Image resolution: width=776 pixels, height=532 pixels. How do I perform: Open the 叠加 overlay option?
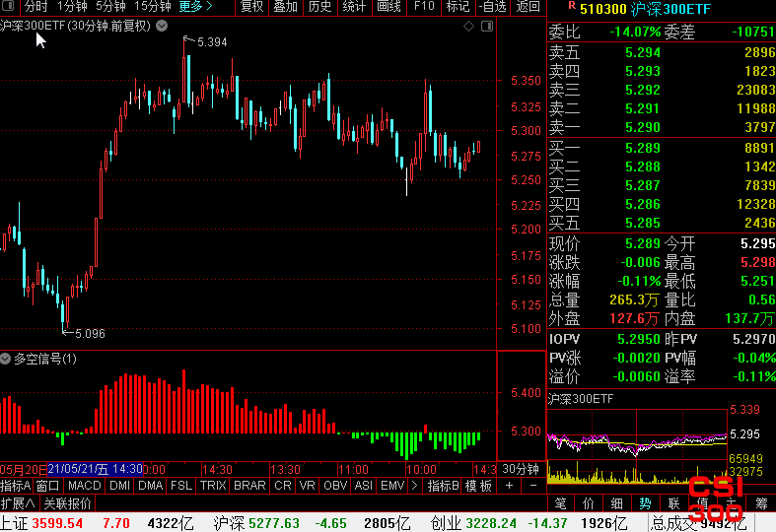[286, 7]
